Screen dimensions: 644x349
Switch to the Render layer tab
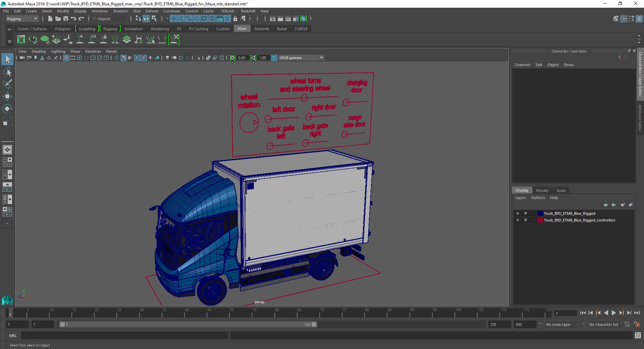(542, 191)
